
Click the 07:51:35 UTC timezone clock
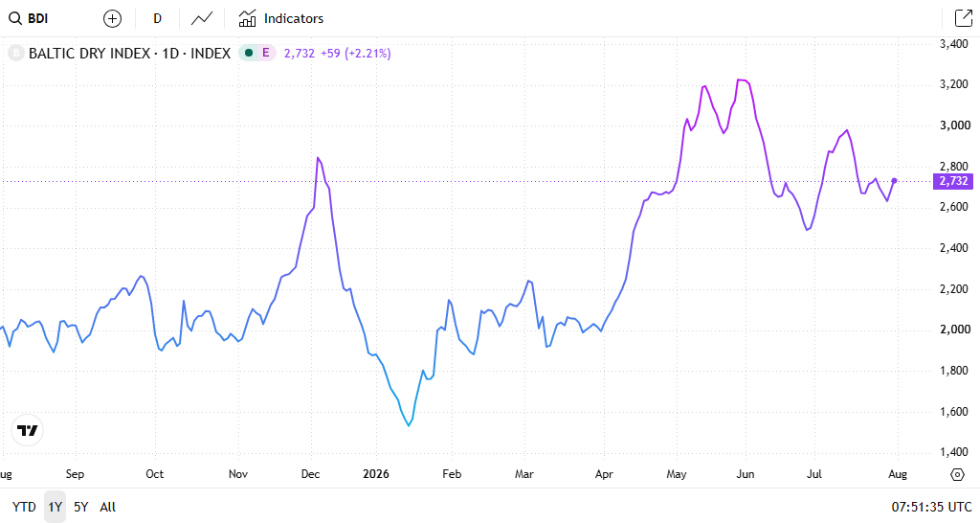(931, 507)
